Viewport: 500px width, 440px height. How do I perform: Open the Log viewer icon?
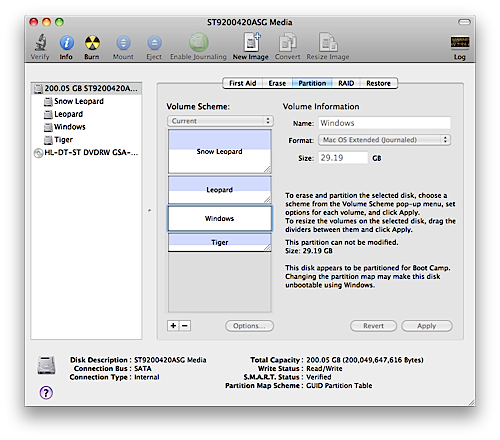(460, 43)
